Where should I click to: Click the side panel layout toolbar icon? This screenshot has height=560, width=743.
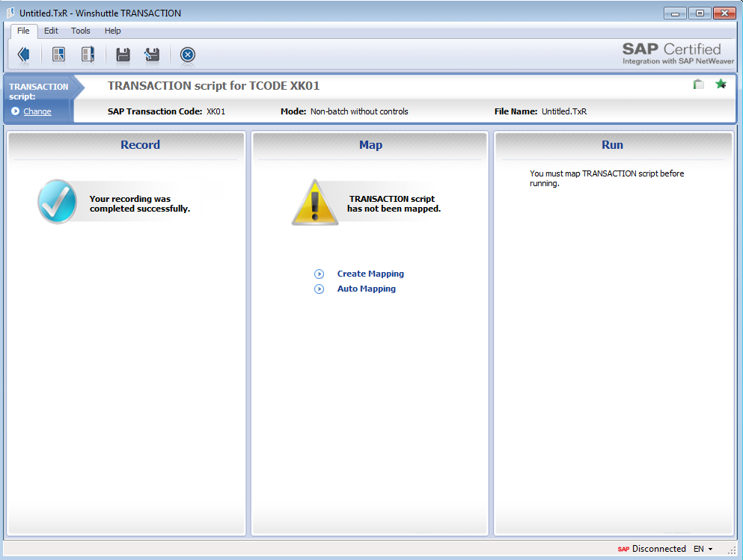(x=88, y=55)
